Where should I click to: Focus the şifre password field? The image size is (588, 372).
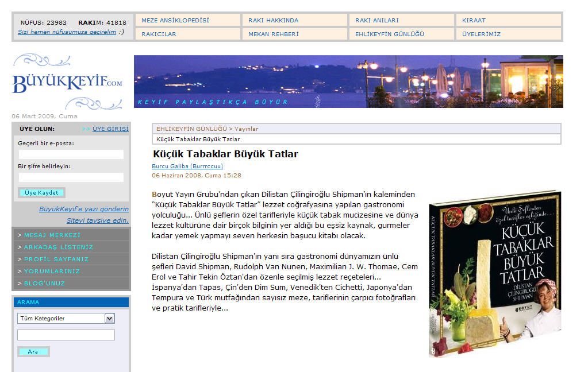pyautogui.click(x=71, y=177)
